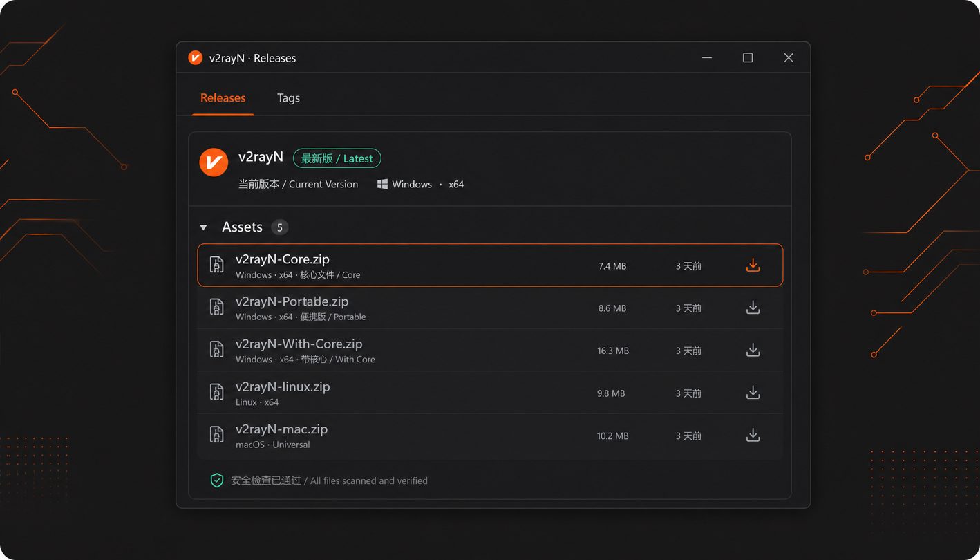Viewport: 980px width, 560px height.
Task: Click the Assets count badge showing 5
Action: pos(280,227)
